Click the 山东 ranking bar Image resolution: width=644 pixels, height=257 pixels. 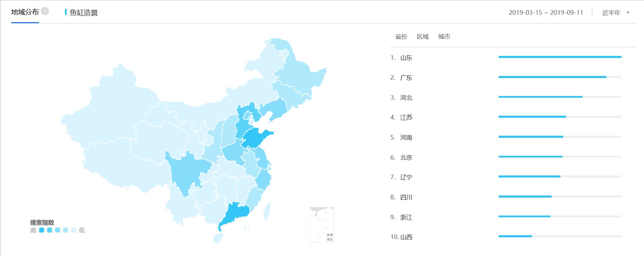point(560,57)
